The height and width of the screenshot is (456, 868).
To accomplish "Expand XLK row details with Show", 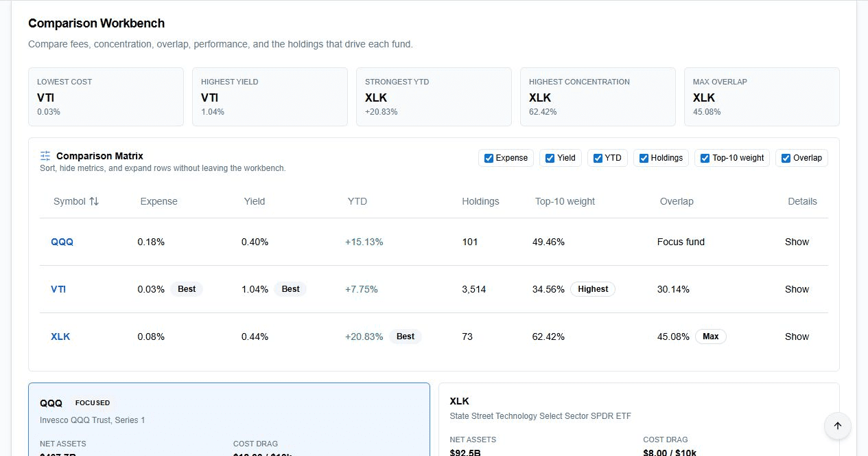I will click(797, 337).
